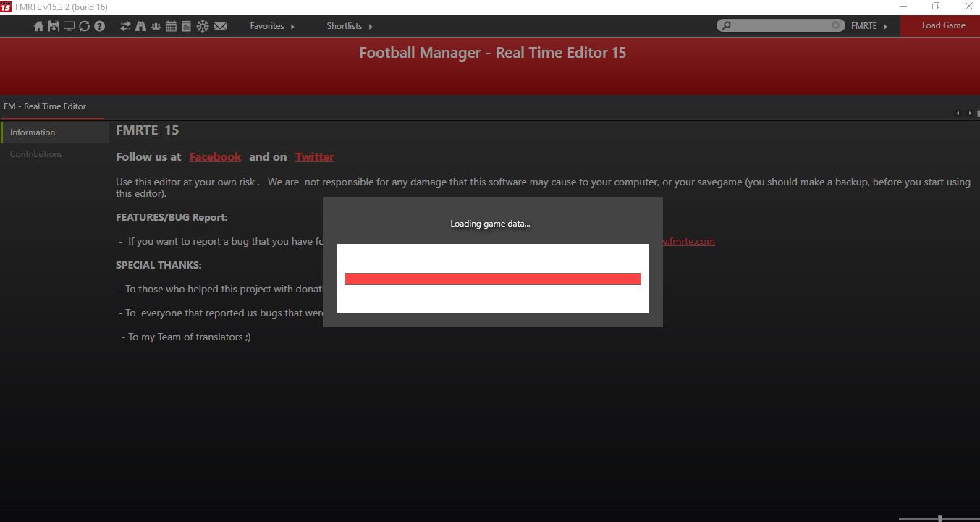
Task: Click the monitor display icon
Action: pyautogui.click(x=69, y=26)
